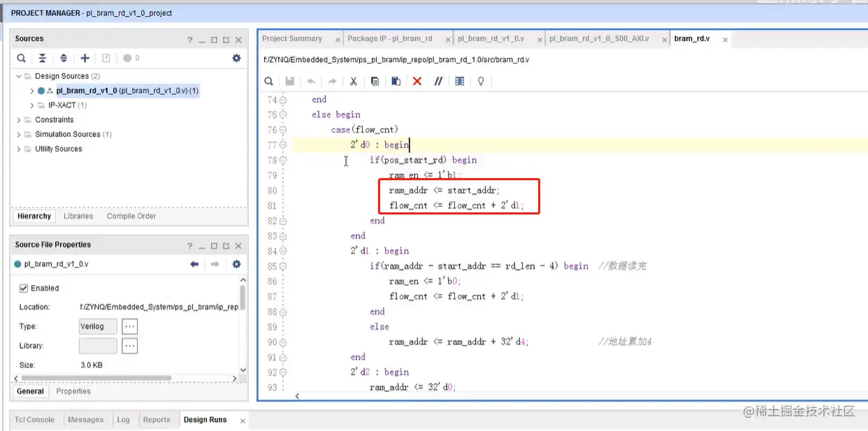
Task: Click the empty Library field
Action: click(x=98, y=346)
